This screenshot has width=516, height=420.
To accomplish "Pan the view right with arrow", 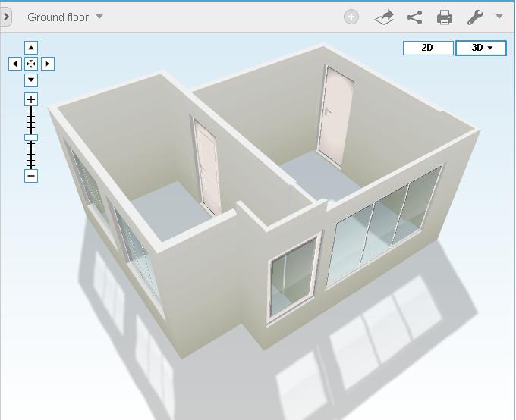I will click(x=47, y=64).
